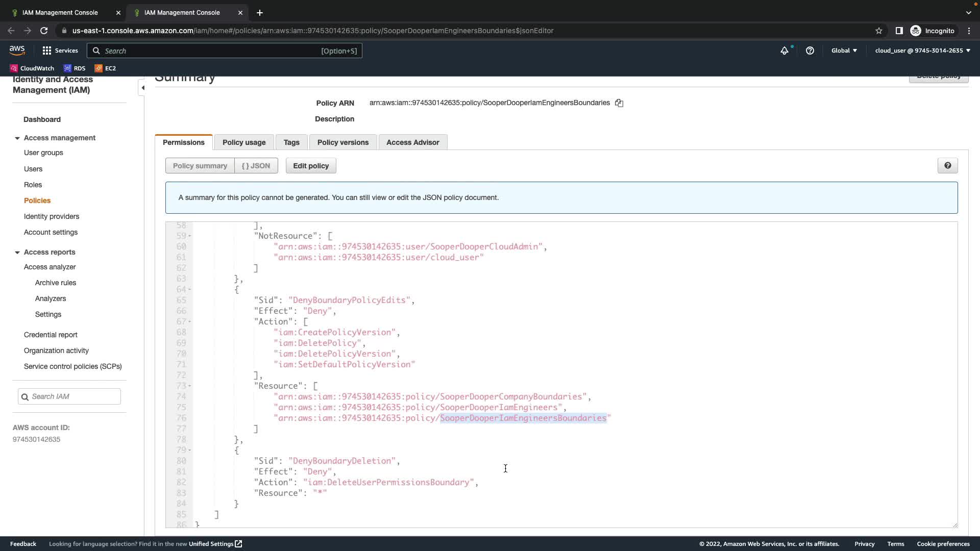
Task: Collapse the Access management section
Action: coord(17,138)
